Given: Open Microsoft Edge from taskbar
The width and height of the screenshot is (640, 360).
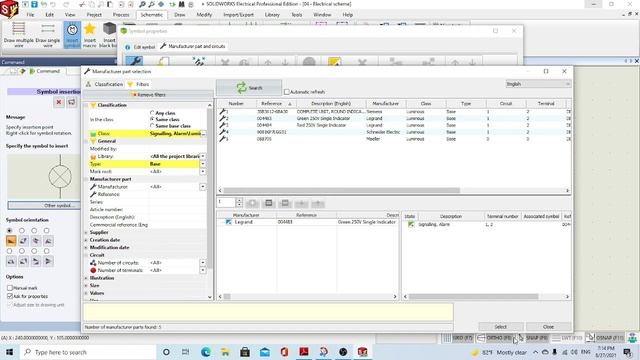Looking at the screenshot, I should pyautogui.click(x=205, y=352).
